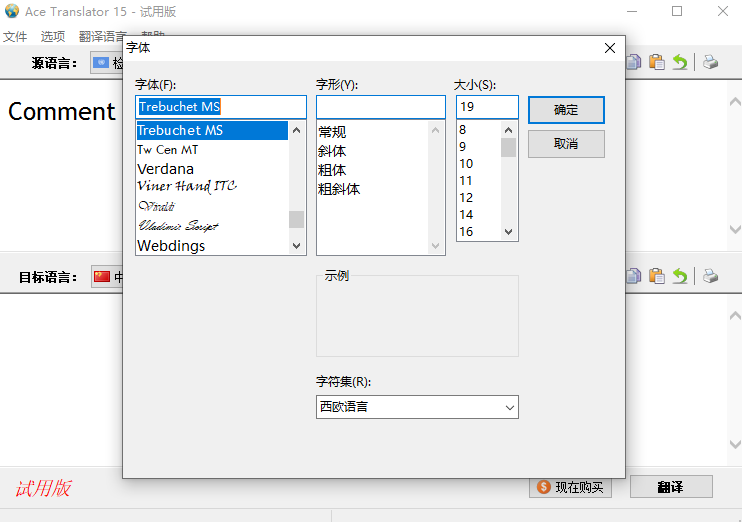Viewport: 742px width, 522px height.
Task: Click the copy icon in target language toolbar
Action: point(633,276)
